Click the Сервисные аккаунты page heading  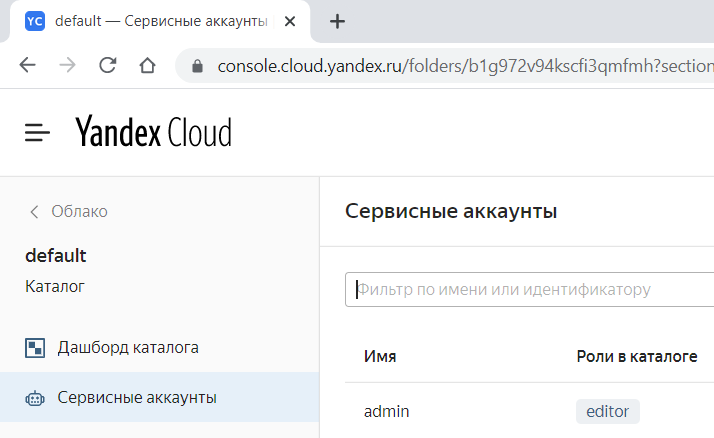click(x=451, y=211)
